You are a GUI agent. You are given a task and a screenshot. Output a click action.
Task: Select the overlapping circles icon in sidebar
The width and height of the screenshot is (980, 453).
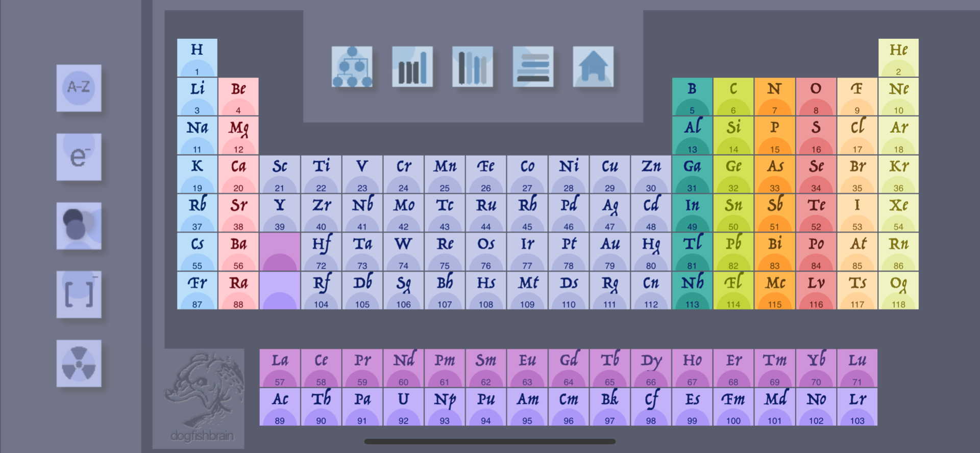pos(79,226)
